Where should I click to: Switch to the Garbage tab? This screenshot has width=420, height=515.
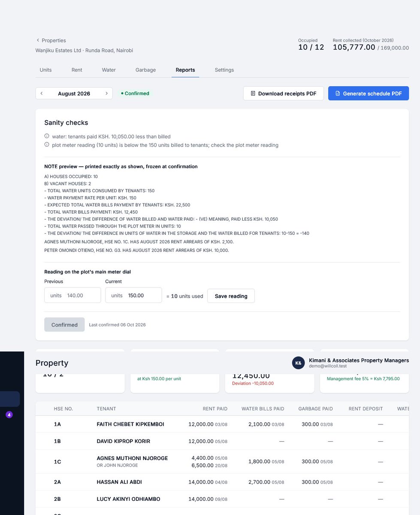coord(145,70)
